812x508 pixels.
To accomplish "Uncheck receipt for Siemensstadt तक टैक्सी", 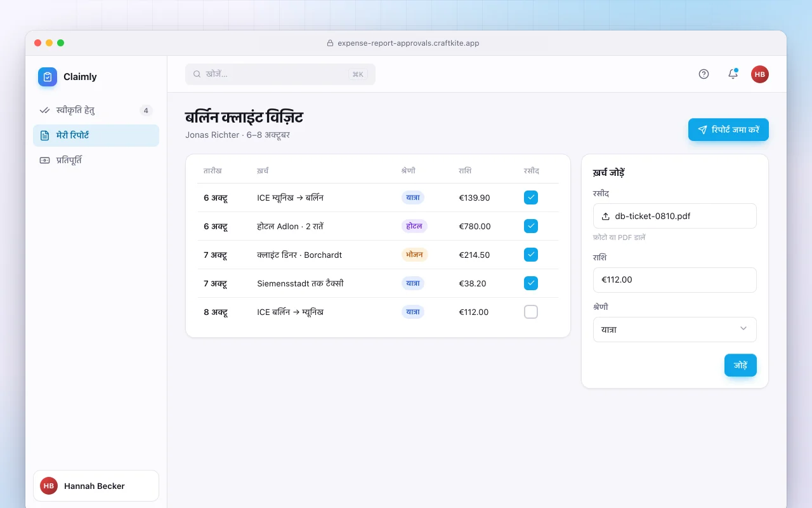I will (x=531, y=283).
